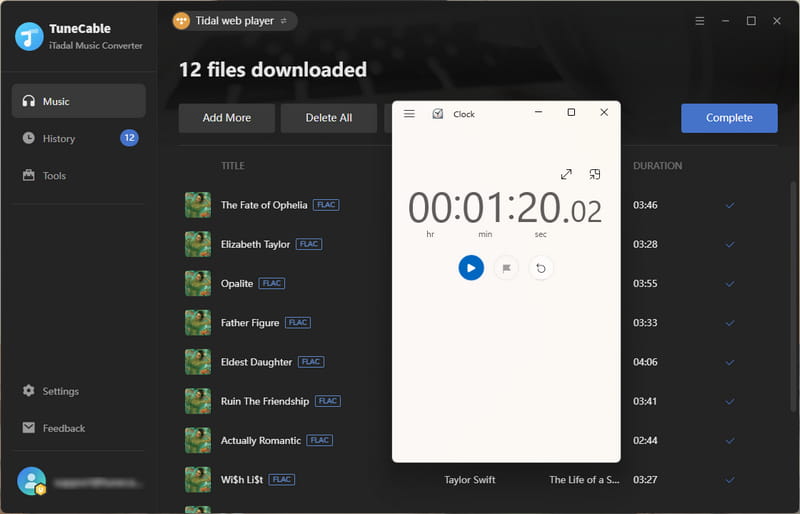The width and height of the screenshot is (800, 514).
Task: Click the clock icon beside History
Action: click(29, 138)
